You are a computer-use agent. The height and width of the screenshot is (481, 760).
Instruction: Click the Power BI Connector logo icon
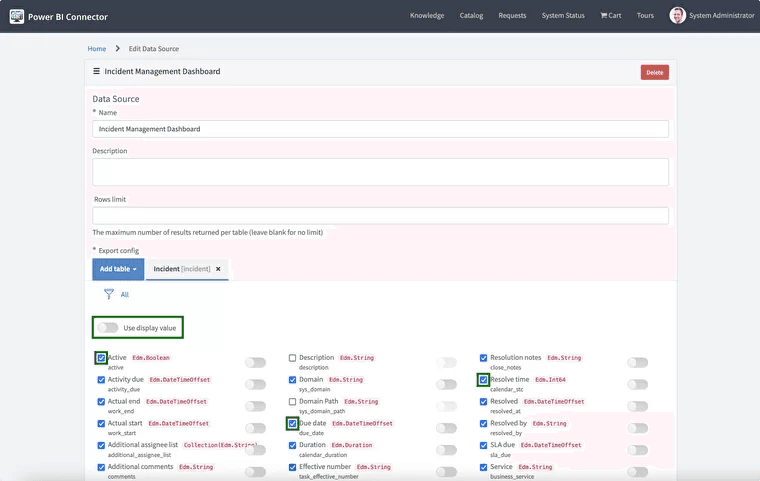coord(17,16)
